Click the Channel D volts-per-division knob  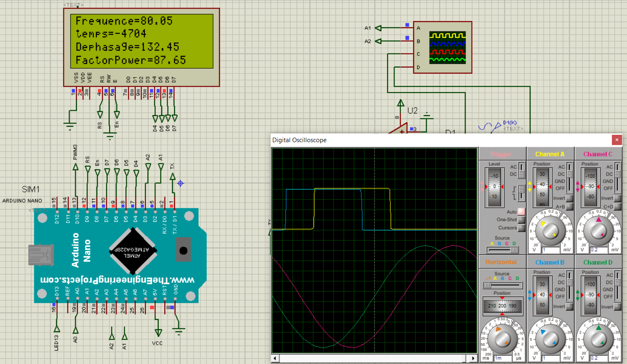(x=598, y=339)
